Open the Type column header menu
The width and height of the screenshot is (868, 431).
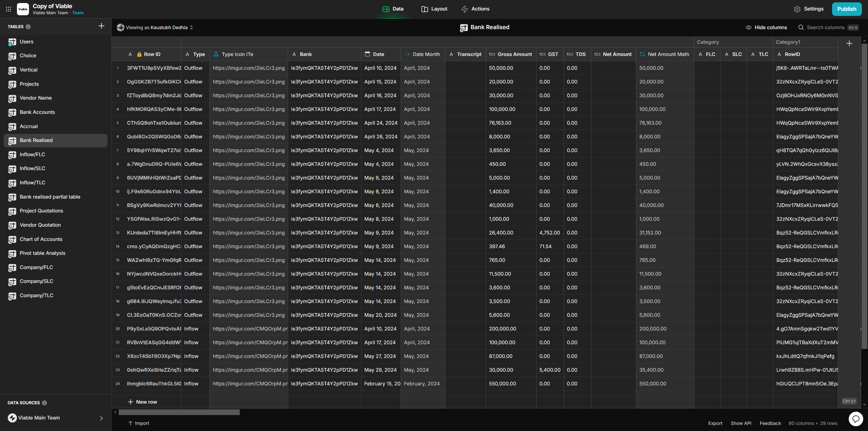click(195, 54)
